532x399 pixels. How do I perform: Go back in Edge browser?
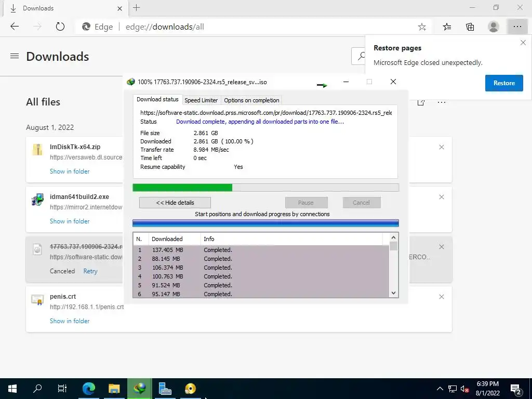[15, 26]
